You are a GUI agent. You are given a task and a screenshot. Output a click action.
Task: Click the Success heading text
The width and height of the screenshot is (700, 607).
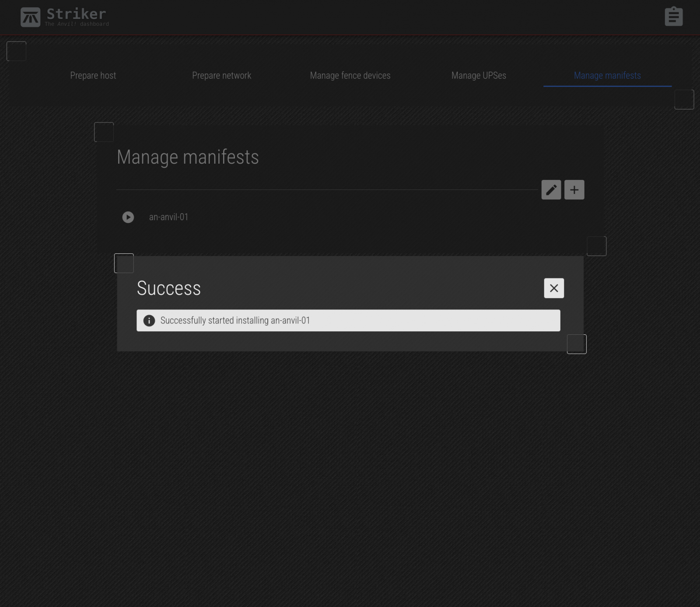(168, 288)
